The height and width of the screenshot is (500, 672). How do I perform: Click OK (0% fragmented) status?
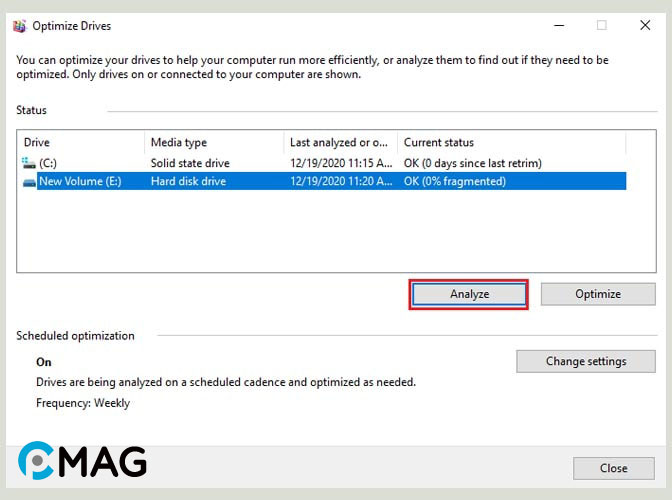pos(455,181)
